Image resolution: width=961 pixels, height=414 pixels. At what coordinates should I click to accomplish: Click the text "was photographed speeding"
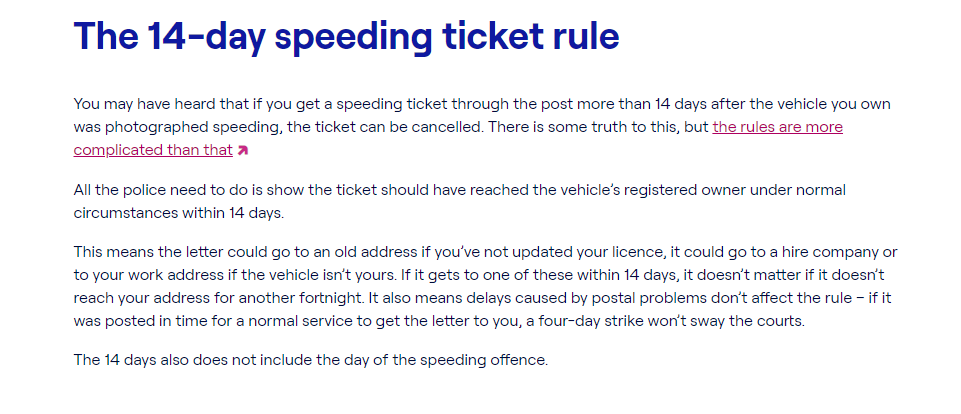click(166, 128)
